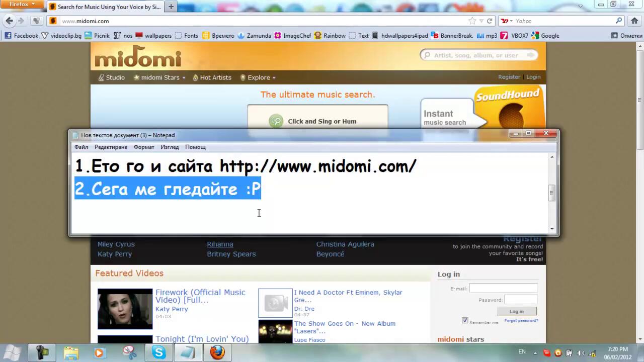Viewport: 644px width, 362px height.
Task: Open the Firefox application menu button
Action: pyautogui.click(x=22, y=5)
